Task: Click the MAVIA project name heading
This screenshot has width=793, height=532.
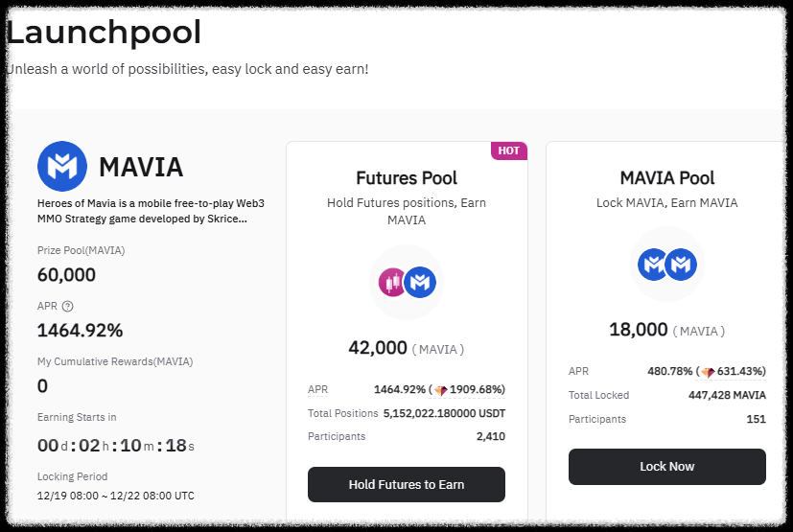Action: pos(141,167)
